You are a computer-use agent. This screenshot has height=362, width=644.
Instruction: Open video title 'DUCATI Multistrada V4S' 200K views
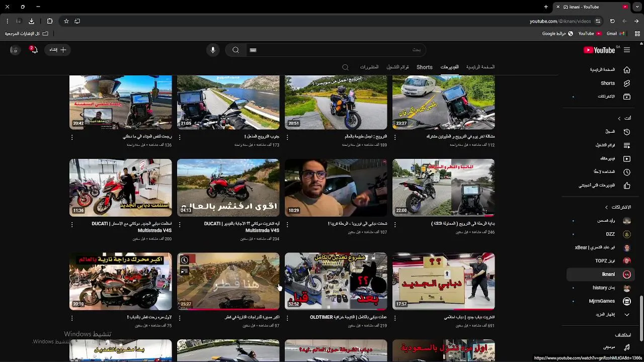pyautogui.click(x=132, y=227)
